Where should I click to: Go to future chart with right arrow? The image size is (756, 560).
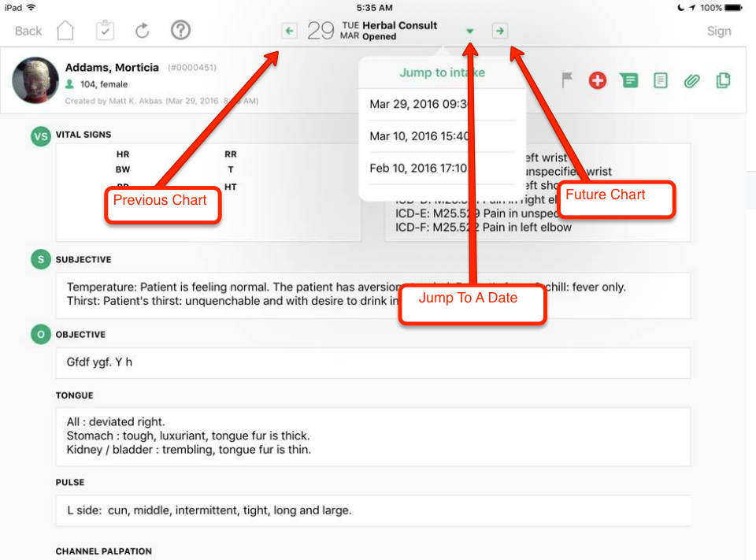pyautogui.click(x=499, y=31)
